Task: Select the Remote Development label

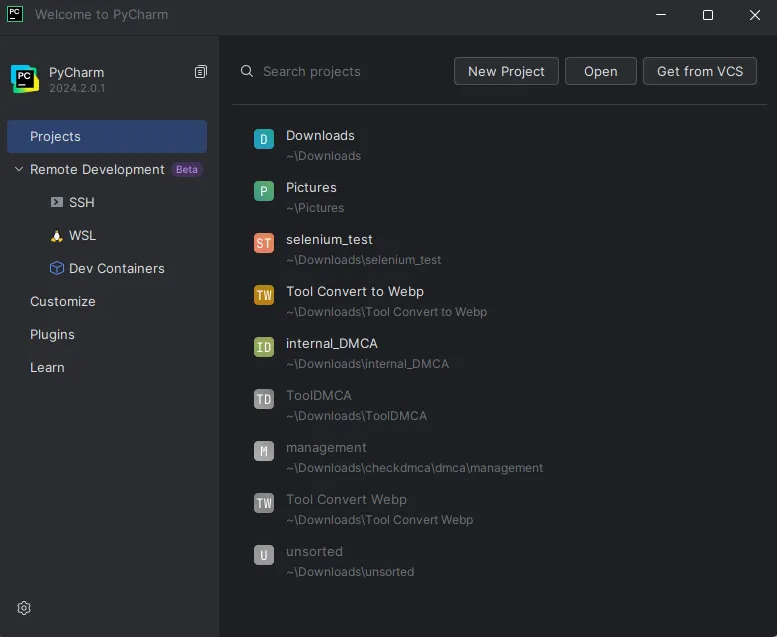Action: click(97, 170)
